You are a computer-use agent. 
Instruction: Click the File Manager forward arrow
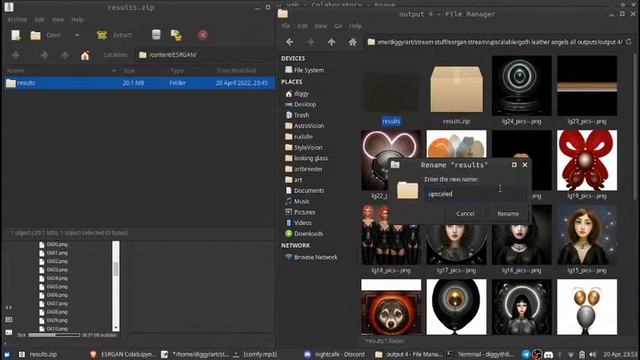310,42
